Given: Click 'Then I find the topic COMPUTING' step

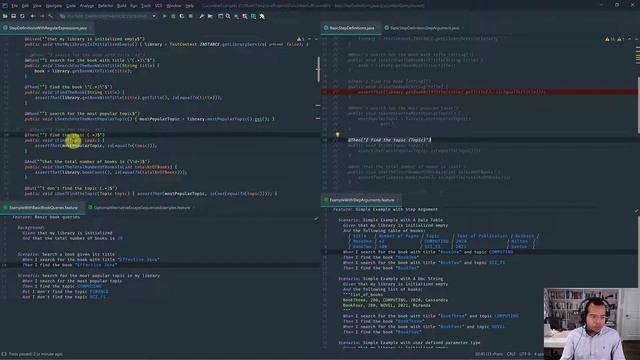Looking at the screenshot, I should (62, 286).
